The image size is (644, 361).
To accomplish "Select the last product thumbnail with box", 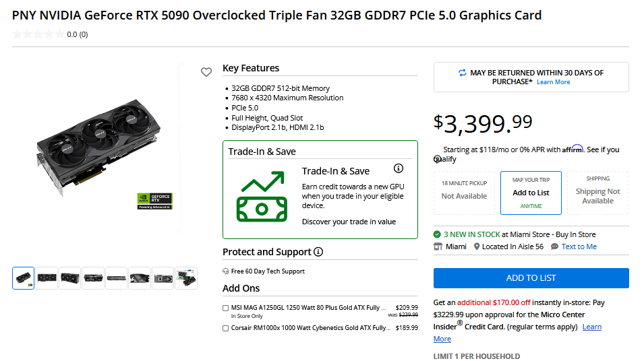I will tap(186, 278).
